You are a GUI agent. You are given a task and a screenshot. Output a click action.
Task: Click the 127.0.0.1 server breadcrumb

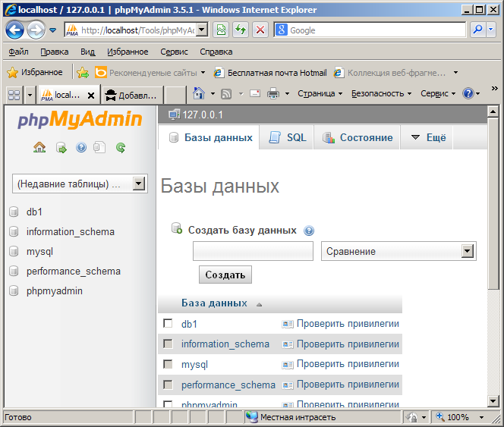[203, 115]
